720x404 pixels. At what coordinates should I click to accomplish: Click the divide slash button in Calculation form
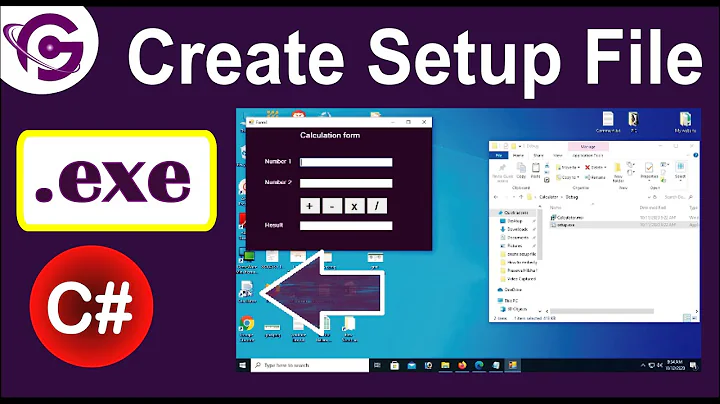tap(377, 206)
